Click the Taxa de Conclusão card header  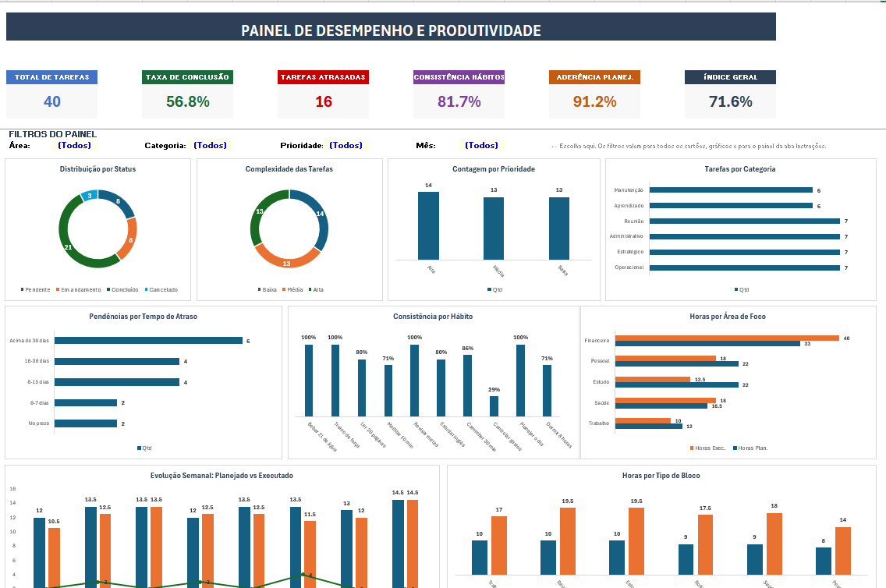(x=188, y=77)
